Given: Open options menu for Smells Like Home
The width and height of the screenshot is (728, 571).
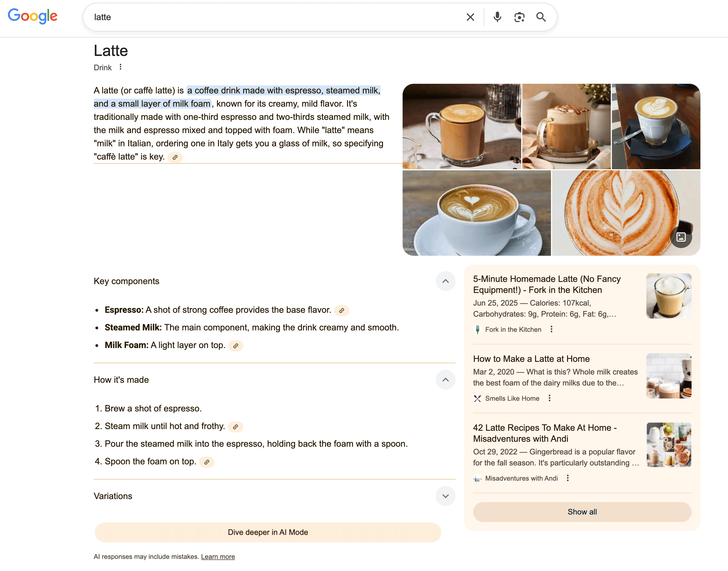Looking at the screenshot, I should [549, 398].
